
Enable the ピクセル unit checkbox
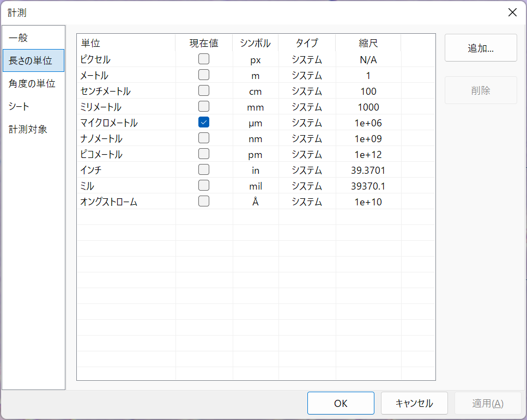coord(204,59)
